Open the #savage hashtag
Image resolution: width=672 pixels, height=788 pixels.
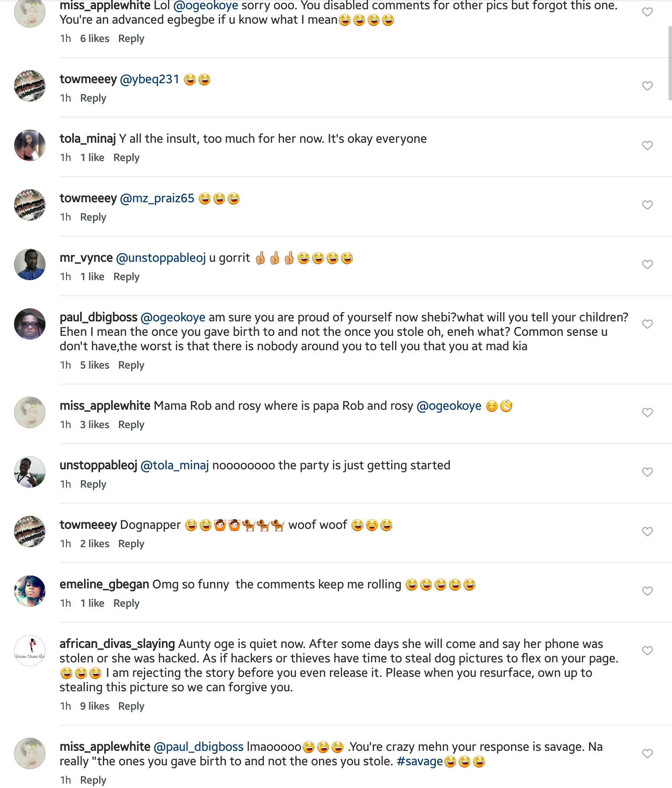point(419,761)
